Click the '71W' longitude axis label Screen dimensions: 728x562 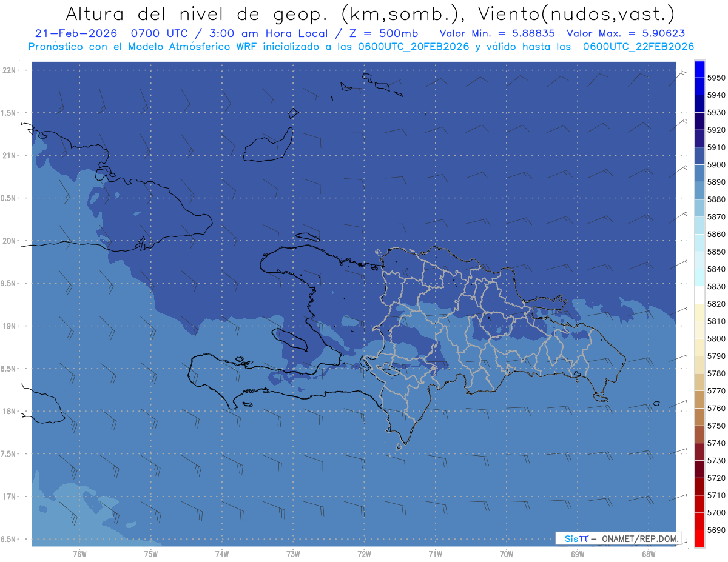[435, 554]
